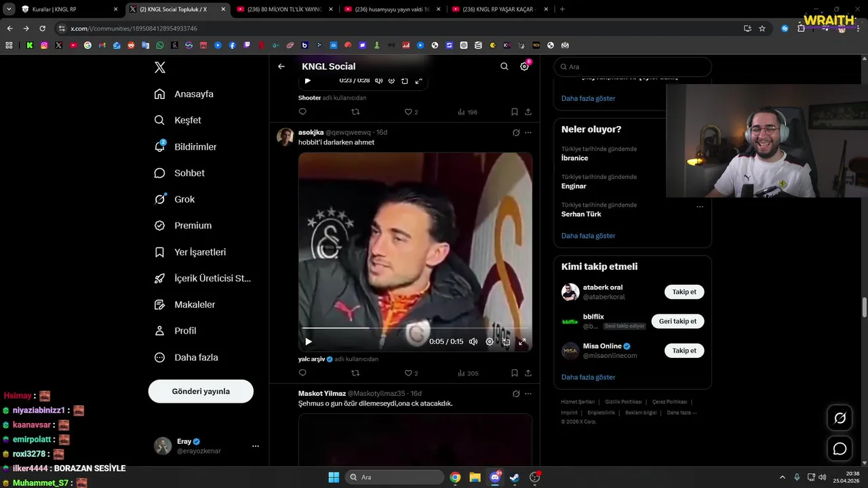Open Grok from sidebar

tap(174, 199)
